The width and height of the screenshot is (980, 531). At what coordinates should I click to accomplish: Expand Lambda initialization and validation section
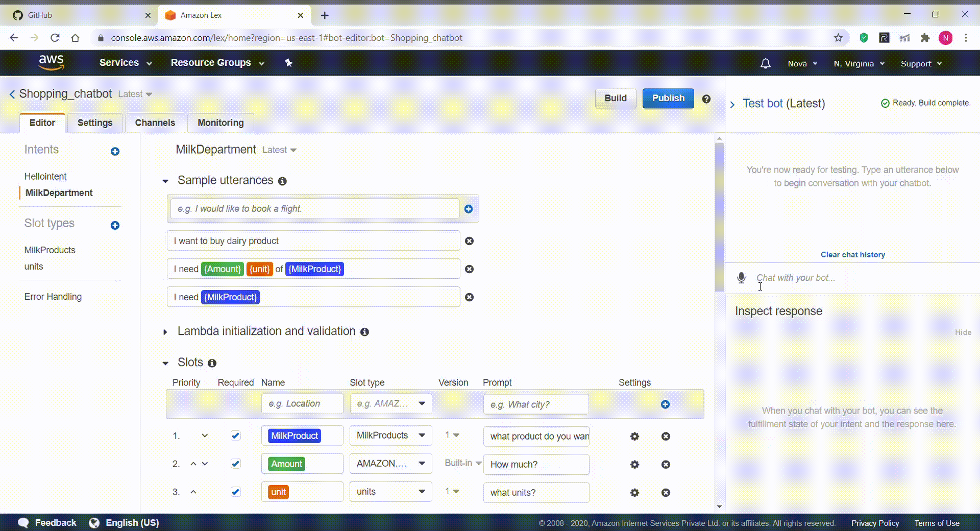click(165, 332)
